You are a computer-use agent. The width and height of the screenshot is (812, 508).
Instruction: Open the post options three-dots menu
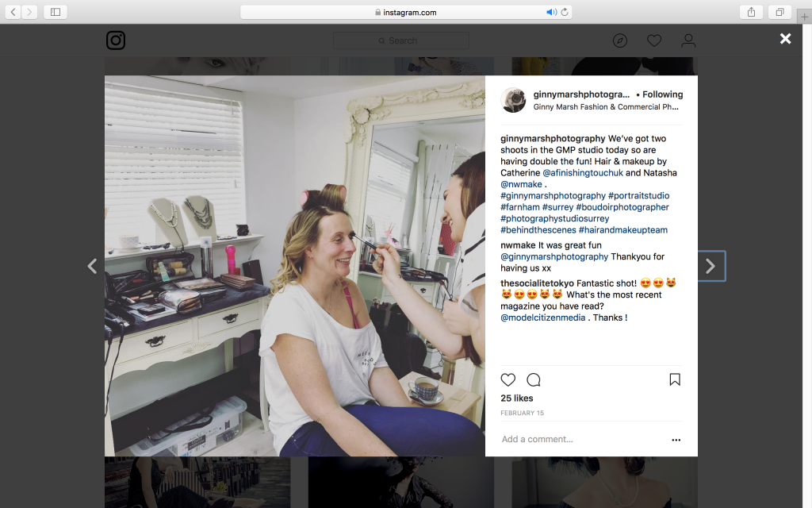click(x=676, y=440)
